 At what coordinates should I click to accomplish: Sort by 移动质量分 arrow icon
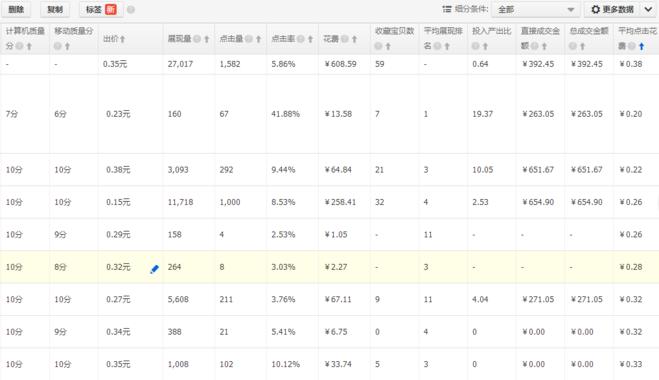click(x=67, y=46)
